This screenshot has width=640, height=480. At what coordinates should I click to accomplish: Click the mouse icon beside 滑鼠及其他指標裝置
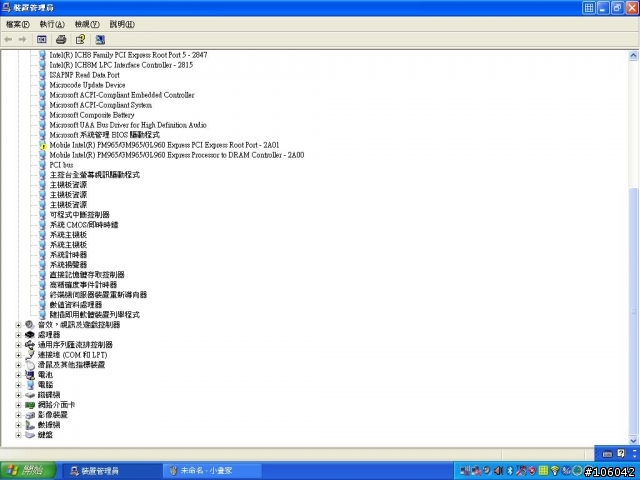30,364
